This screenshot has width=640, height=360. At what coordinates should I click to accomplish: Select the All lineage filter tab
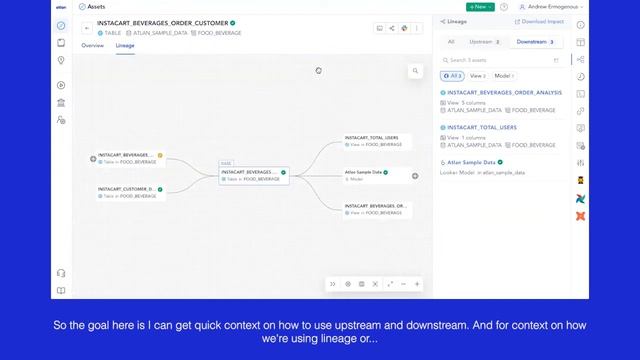pyautogui.click(x=451, y=42)
